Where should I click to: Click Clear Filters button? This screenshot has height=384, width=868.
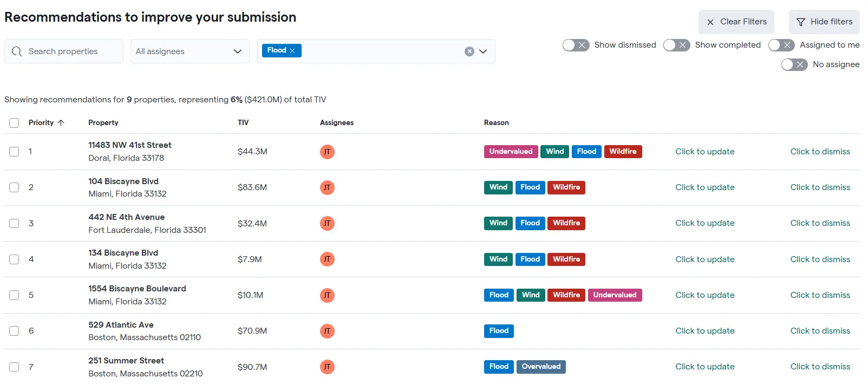tap(736, 22)
